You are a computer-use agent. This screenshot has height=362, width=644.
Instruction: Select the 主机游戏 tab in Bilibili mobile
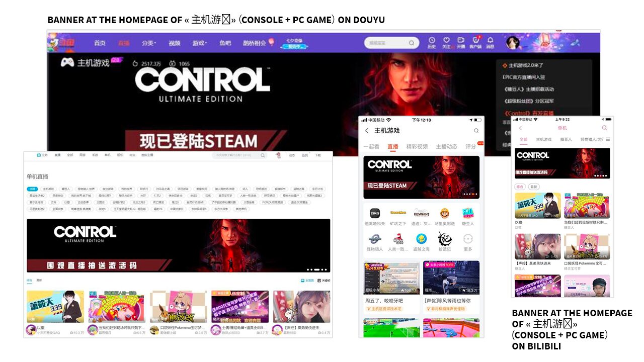pos(543,139)
